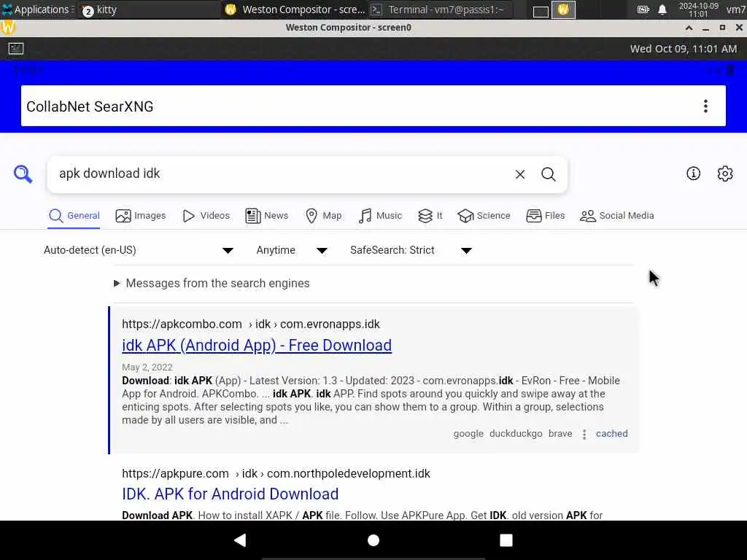Image resolution: width=747 pixels, height=560 pixels.
Task: Click the duckduckgo engine label
Action: point(516,434)
